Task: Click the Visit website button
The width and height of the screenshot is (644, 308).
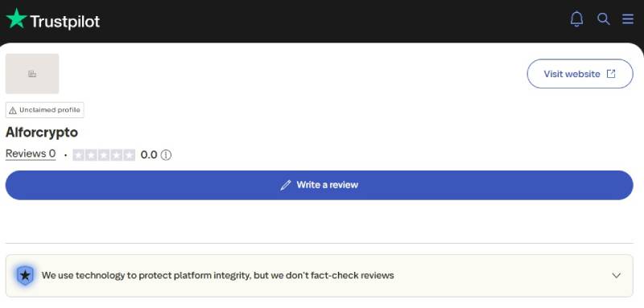Action: (x=580, y=74)
